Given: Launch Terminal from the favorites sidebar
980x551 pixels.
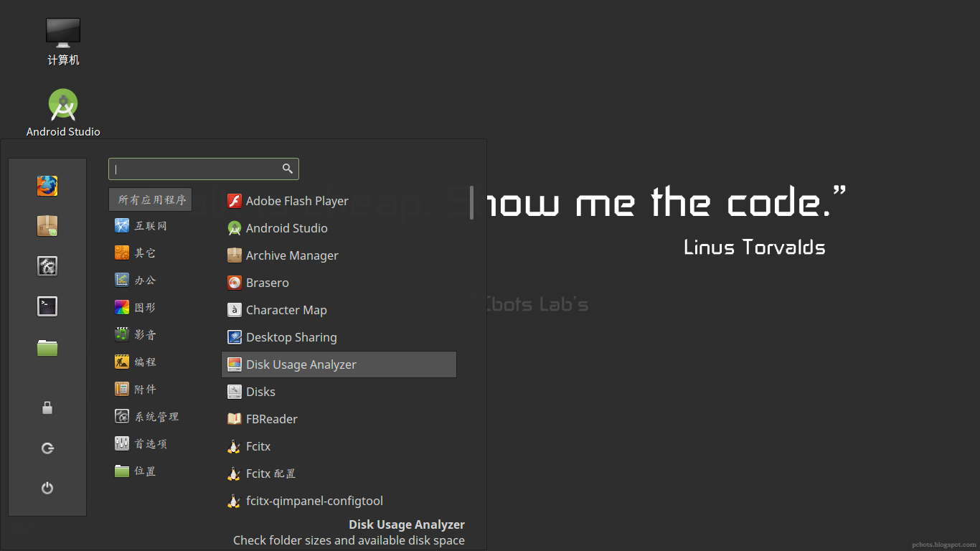Looking at the screenshot, I should [x=47, y=306].
